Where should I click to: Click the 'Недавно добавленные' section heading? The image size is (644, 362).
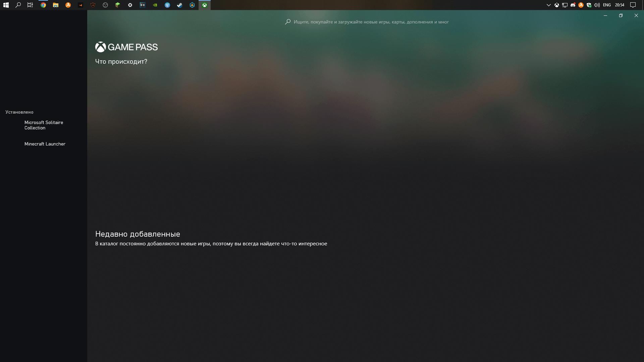coord(138,234)
